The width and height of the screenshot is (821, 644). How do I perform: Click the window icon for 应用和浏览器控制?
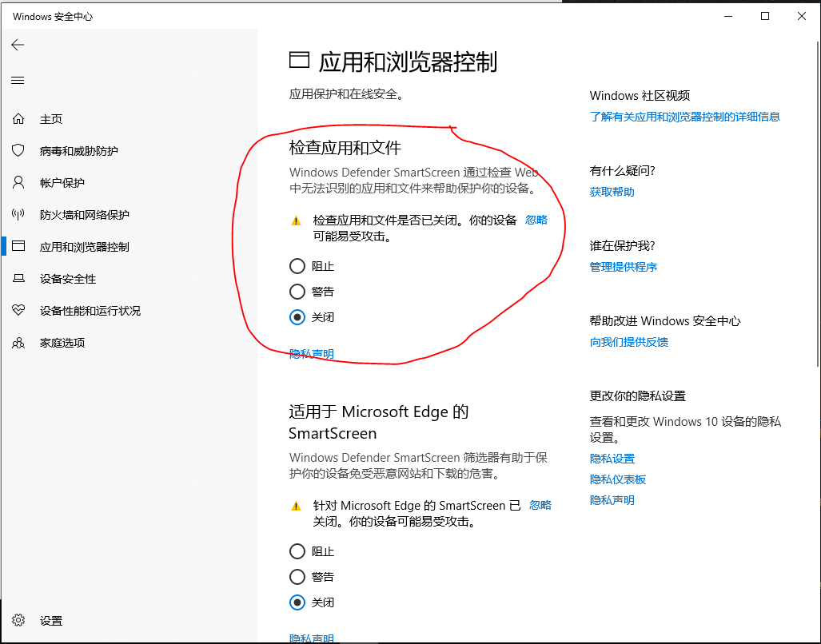[x=18, y=246]
